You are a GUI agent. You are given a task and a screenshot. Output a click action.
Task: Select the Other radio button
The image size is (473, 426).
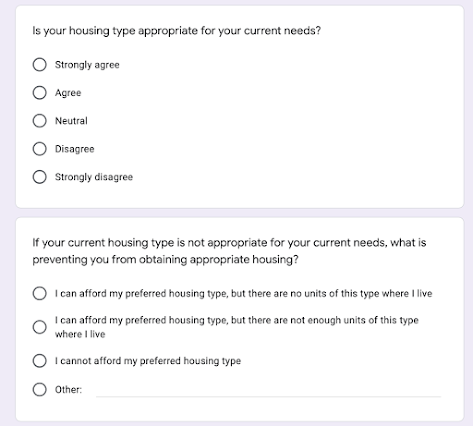39,389
